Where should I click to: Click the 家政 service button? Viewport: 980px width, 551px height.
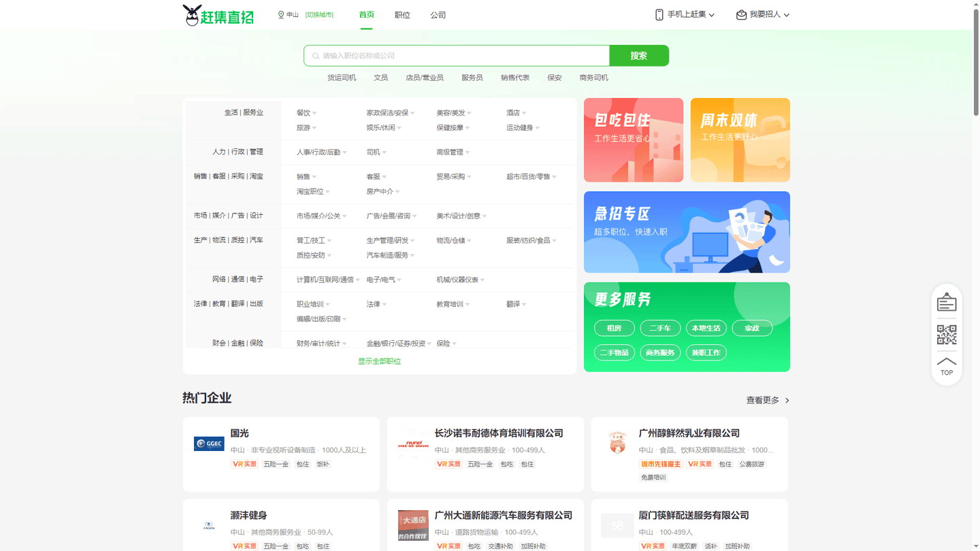click(752, 329)
